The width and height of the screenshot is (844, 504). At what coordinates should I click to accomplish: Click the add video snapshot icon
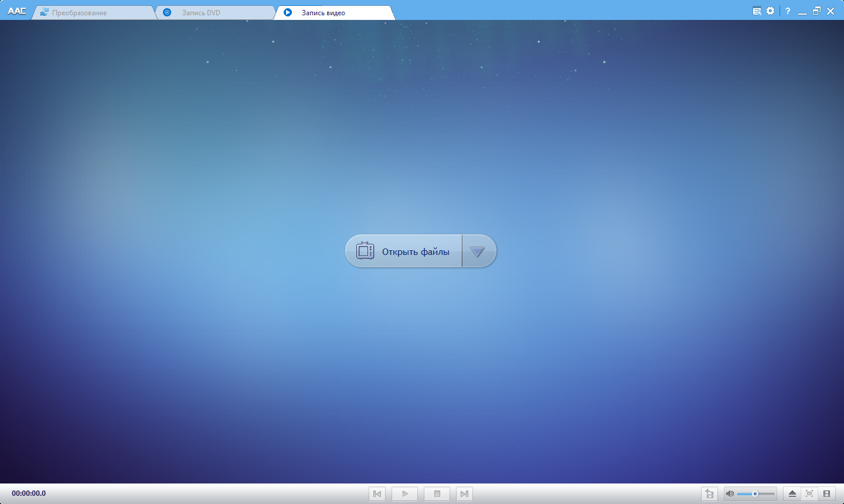tap(709, 493)
